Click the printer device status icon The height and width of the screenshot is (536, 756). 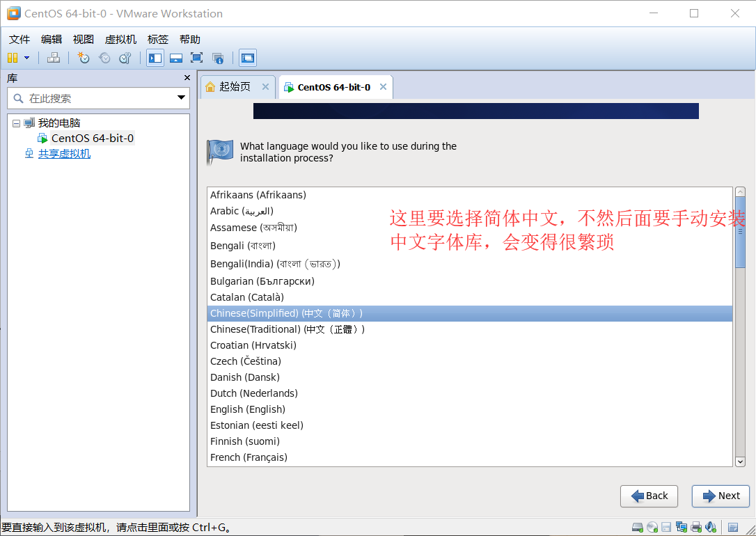696,528
